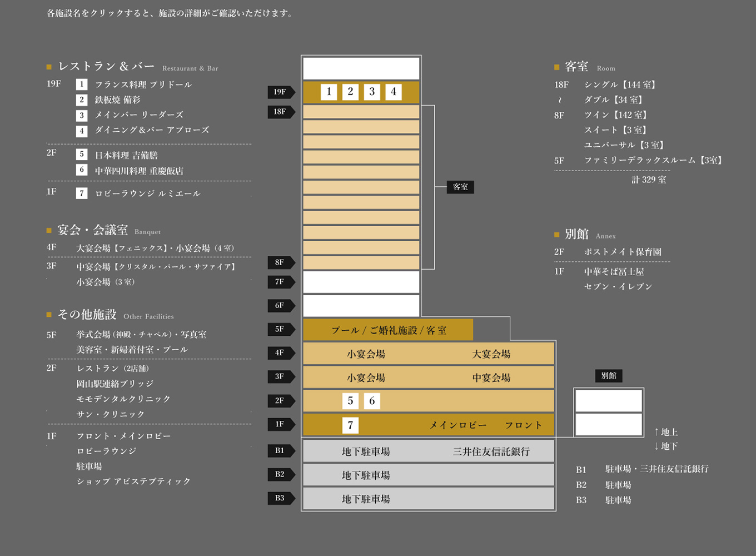Select number 5 box on 2F diagram
The height and width of the screenshot is (556, 756).
coord(350,401)
